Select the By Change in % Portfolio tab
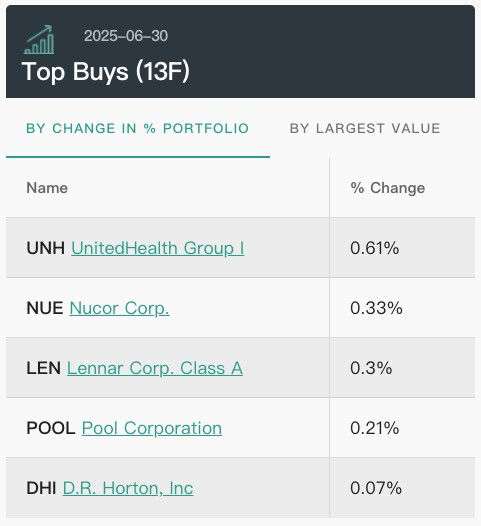The height and width of the screenshot is (526, 481). tap(138, 128)
